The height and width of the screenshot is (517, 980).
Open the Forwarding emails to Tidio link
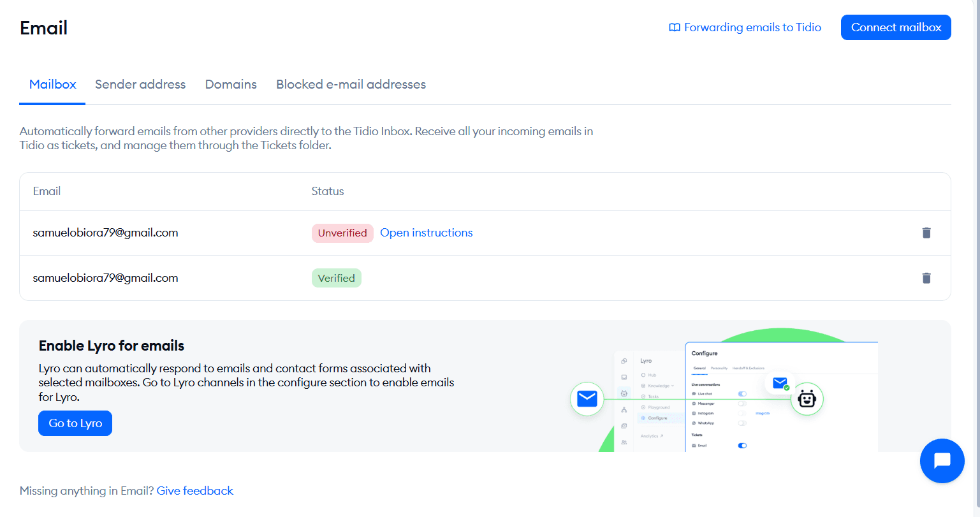point(752,27)
